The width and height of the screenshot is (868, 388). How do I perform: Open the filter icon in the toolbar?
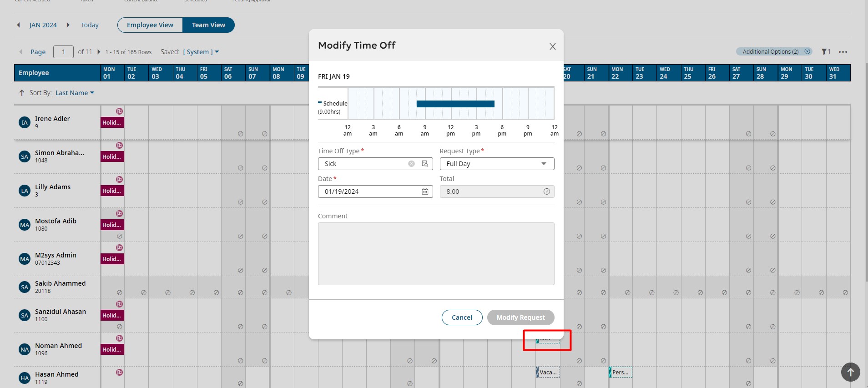pyautogui.click(x=824, y=52)
